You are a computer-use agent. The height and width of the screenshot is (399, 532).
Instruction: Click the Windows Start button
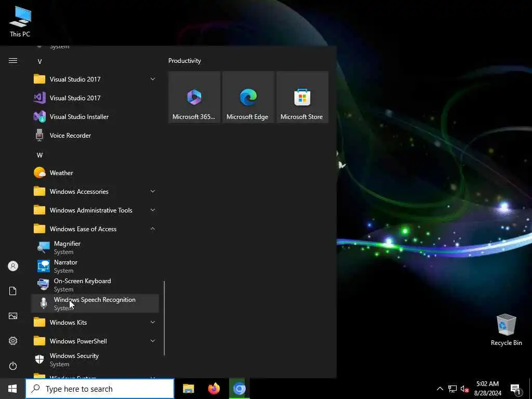coord(12,389)
